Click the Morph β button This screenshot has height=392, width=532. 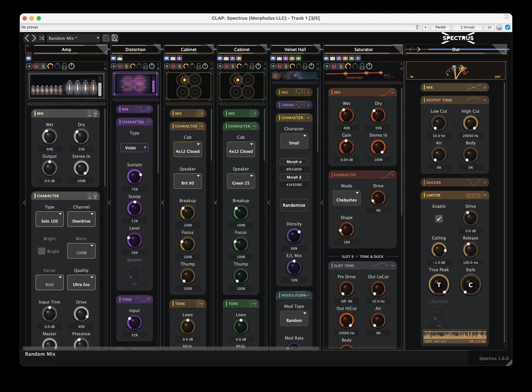point(294,177)
